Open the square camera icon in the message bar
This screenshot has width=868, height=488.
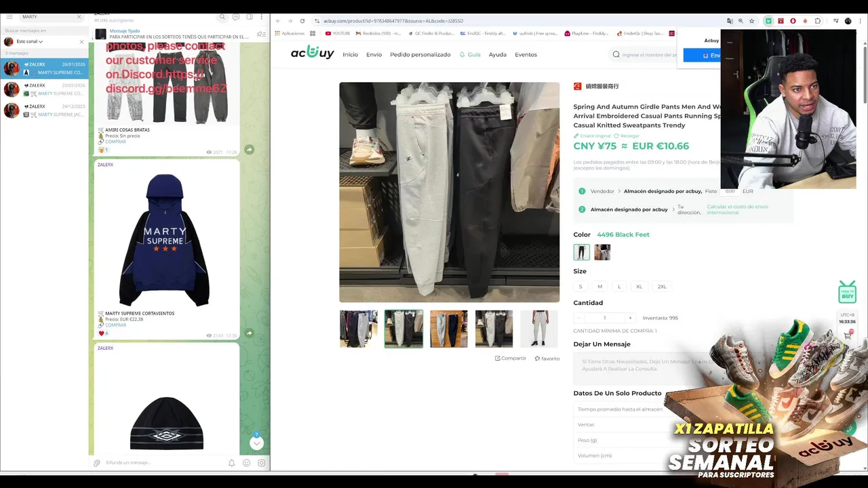pyautogui.click(x=261, y=463)
